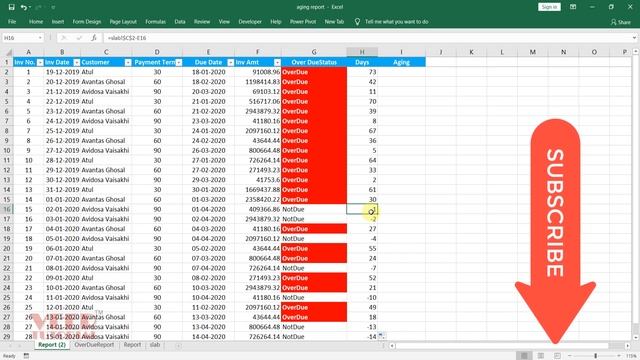Switch to the Home ribbon tab
640x360 pixels.
tap(36, 22)
